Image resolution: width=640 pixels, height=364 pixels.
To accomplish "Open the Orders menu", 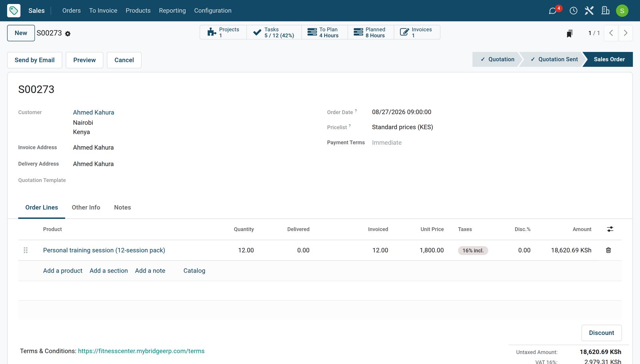I will 72,10.
